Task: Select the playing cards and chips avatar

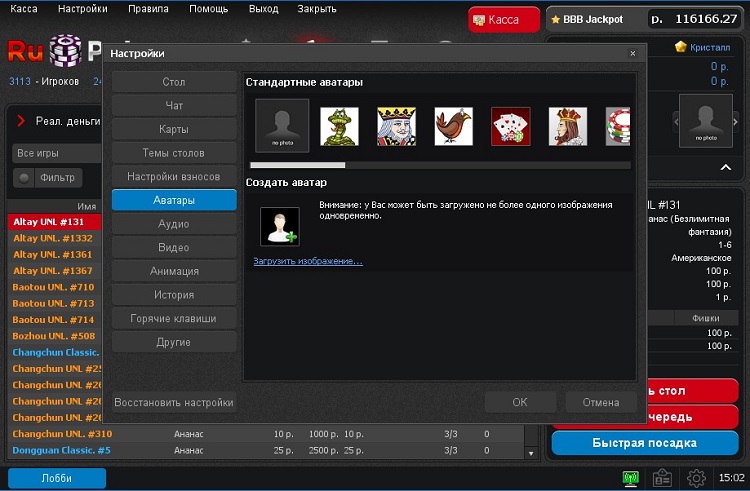Action: (510, 126)
